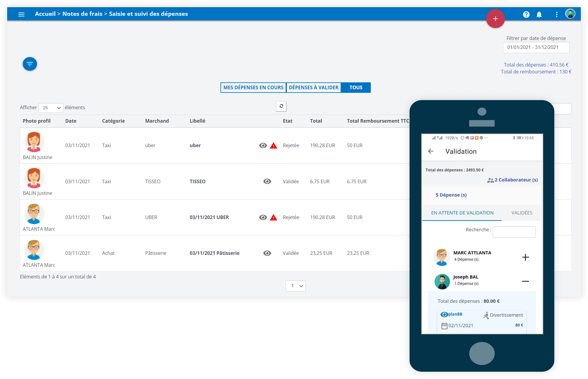Click the 'Achat' category cell

(x=108, y=253)
